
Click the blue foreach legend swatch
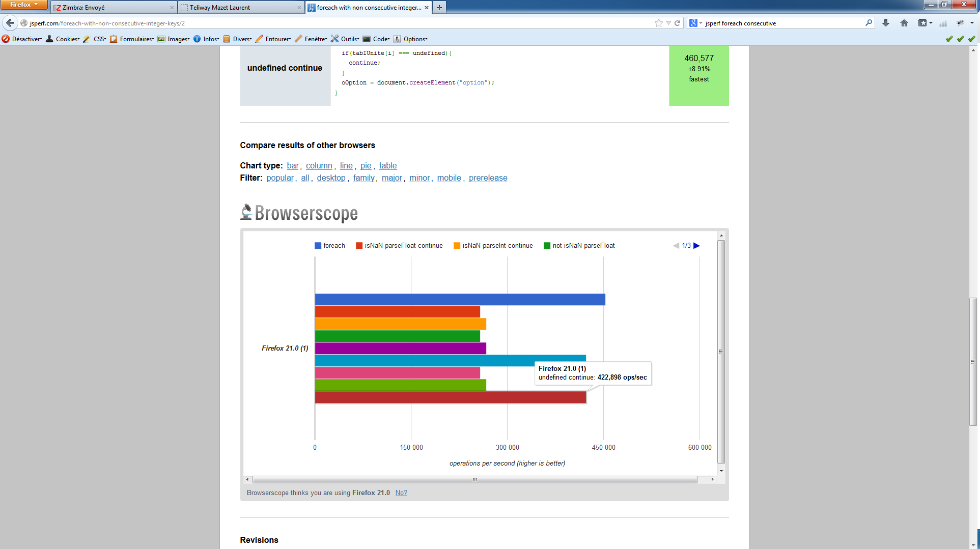click(x=318, y=246)
